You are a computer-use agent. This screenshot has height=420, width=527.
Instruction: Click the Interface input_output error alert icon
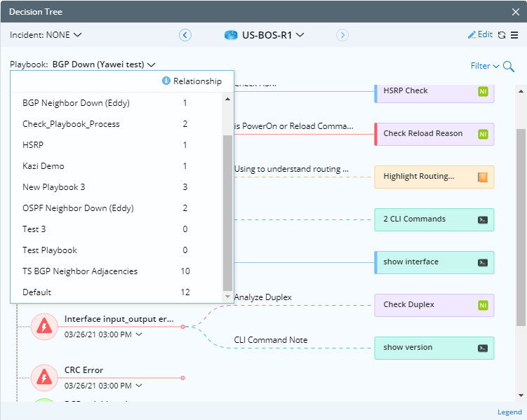tap(44, 326)
